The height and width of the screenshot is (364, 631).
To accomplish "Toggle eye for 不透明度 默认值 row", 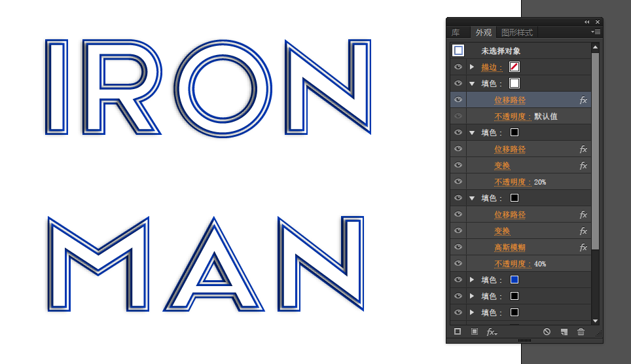I will [x=458, y=116].
